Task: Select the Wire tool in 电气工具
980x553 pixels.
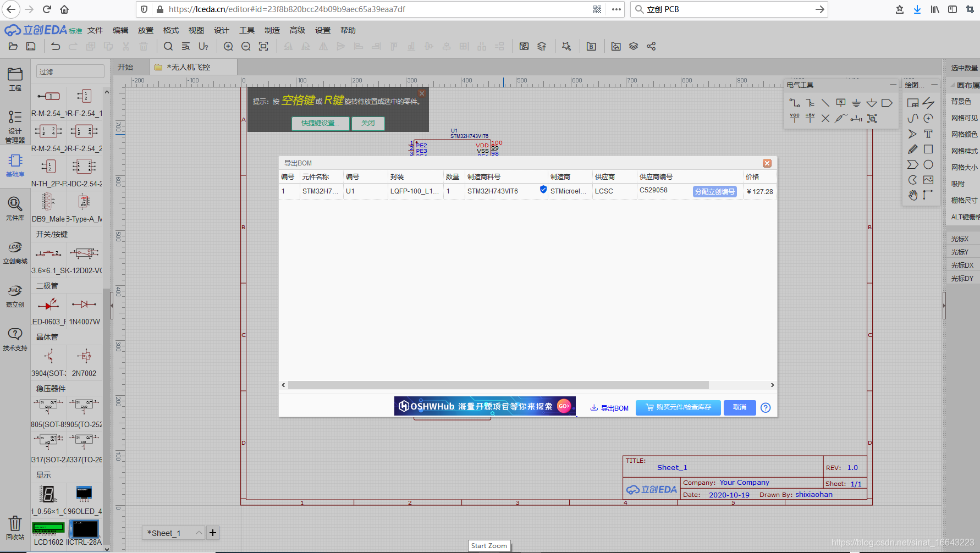Action: pos(795,103)
